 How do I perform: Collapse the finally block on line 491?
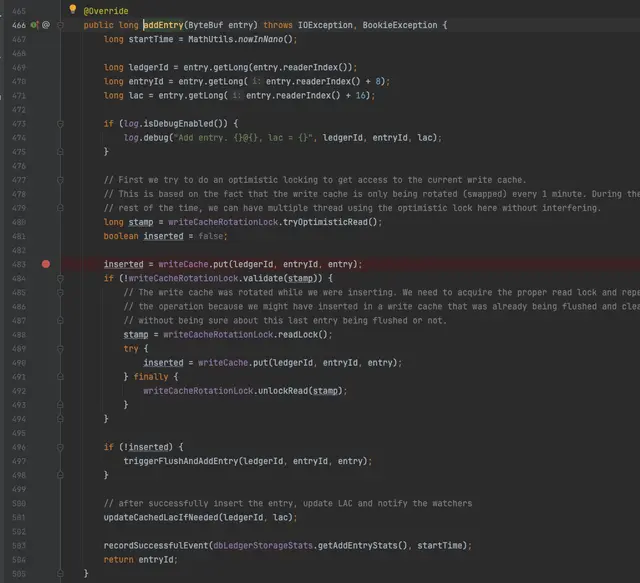click(x=60, y=377)
